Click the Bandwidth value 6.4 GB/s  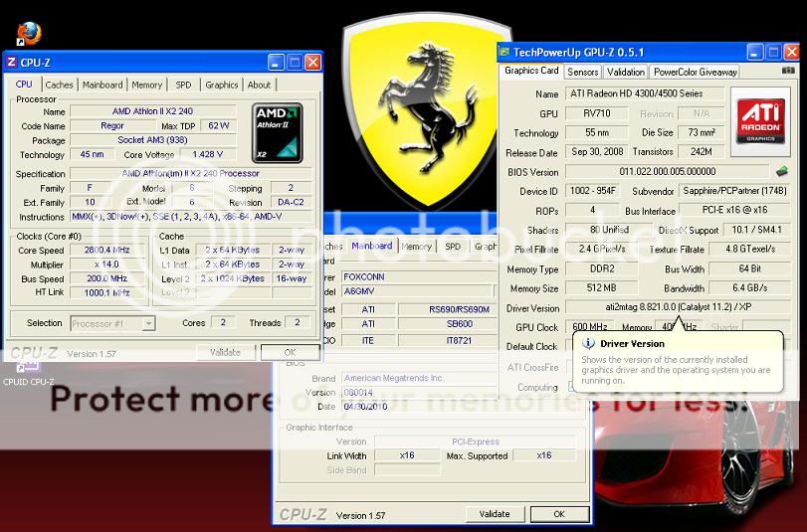click(750, 288)
